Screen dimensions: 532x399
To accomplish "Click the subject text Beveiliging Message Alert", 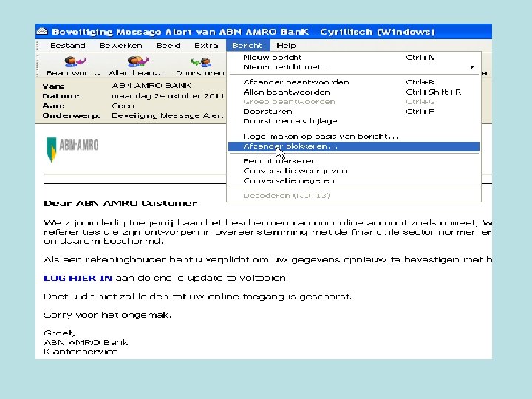I will click(x=168, y=116).
